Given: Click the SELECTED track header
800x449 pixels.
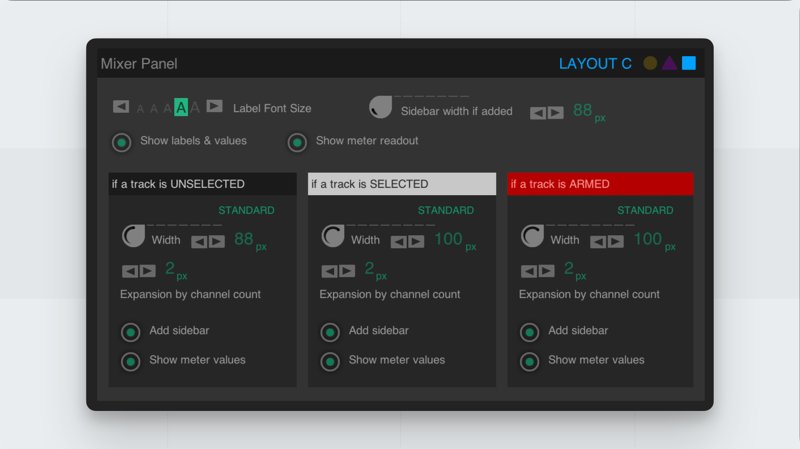Looking at the screenshot, I should click(x=402, y=184).
